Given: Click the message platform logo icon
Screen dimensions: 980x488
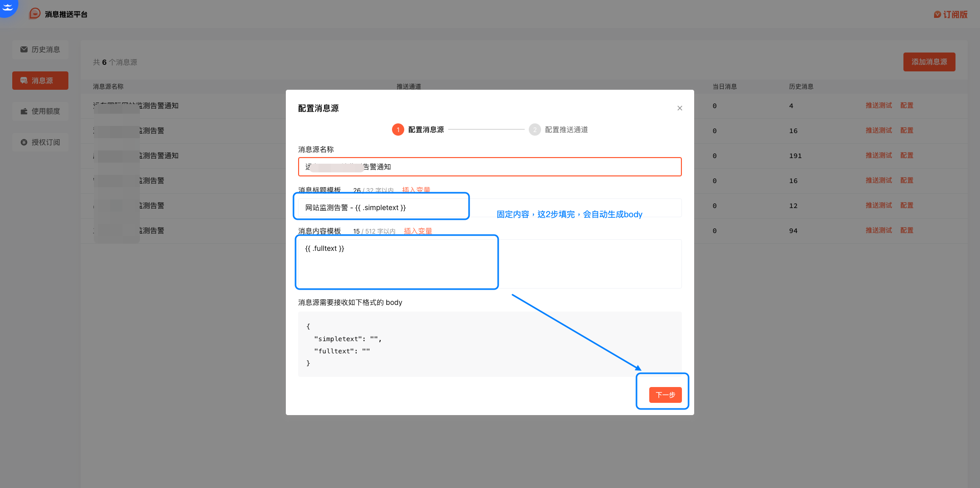Looking at the screenshot, I should [35, 14].
